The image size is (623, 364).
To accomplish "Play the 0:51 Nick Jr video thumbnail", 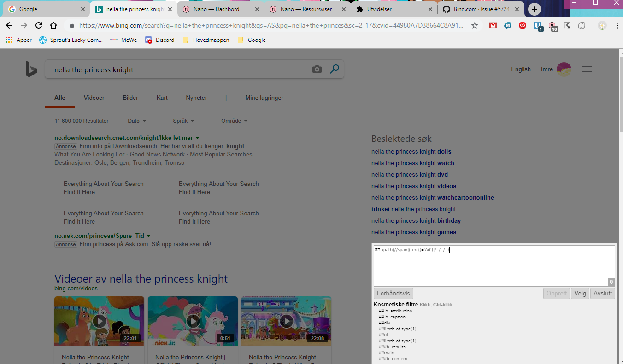I will pos(193,321).
